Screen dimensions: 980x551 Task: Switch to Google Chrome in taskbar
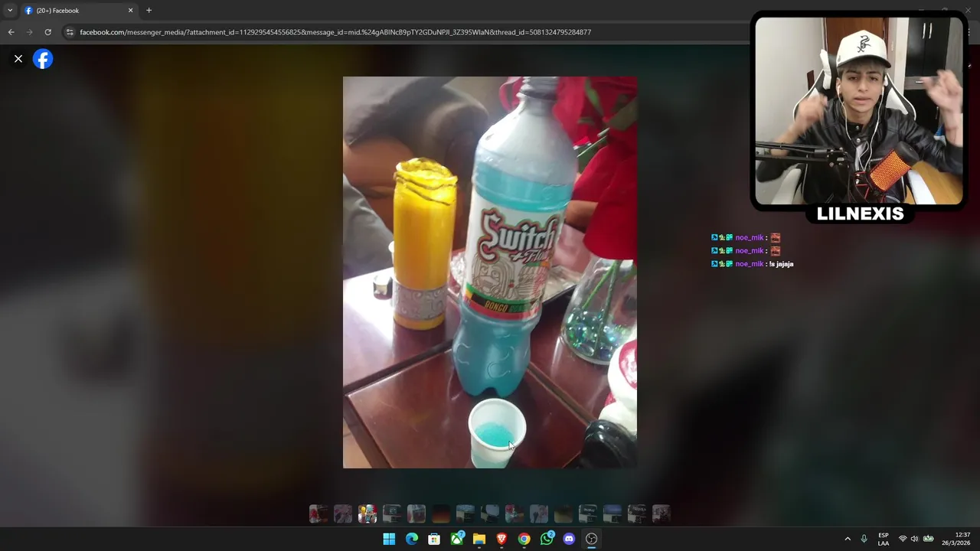(524, 539)
